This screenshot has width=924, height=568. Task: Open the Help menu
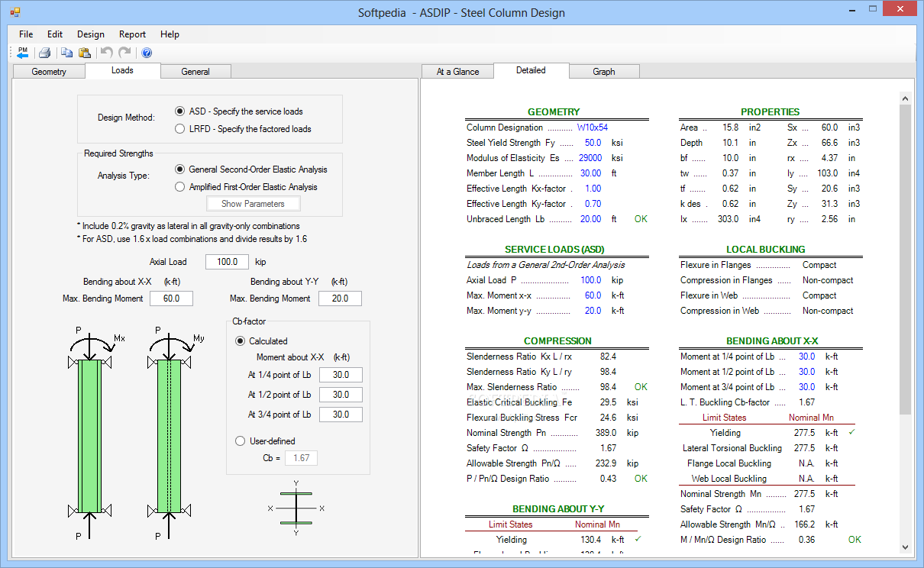point(170,34)
